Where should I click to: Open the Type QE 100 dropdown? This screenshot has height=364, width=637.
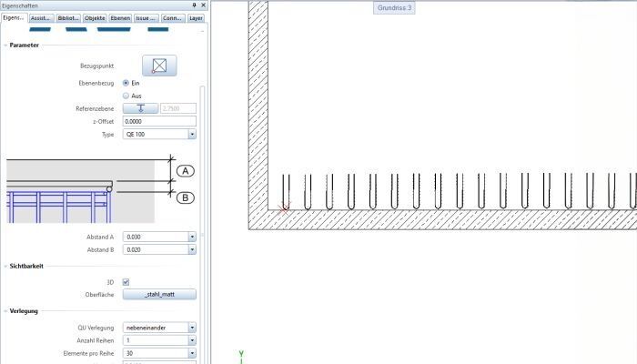(192, 135)
